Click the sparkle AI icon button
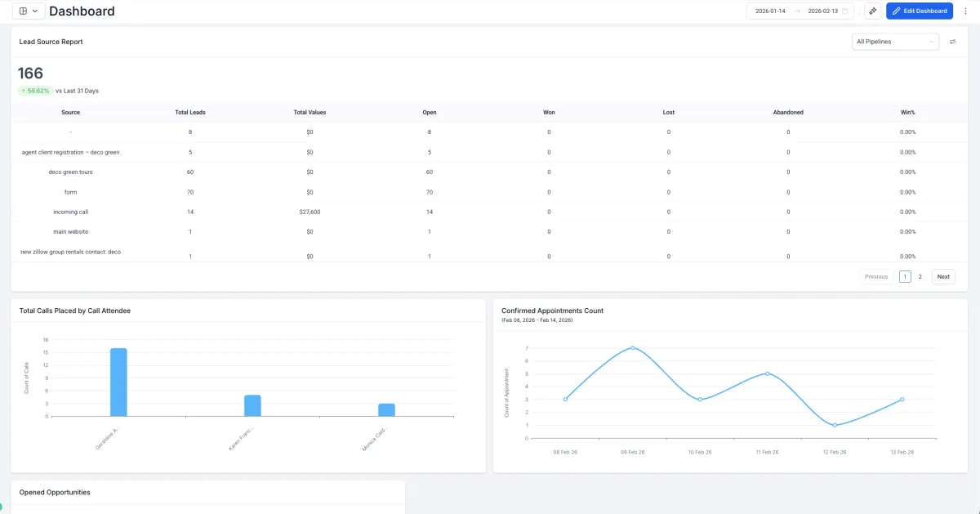 (872, 11)
